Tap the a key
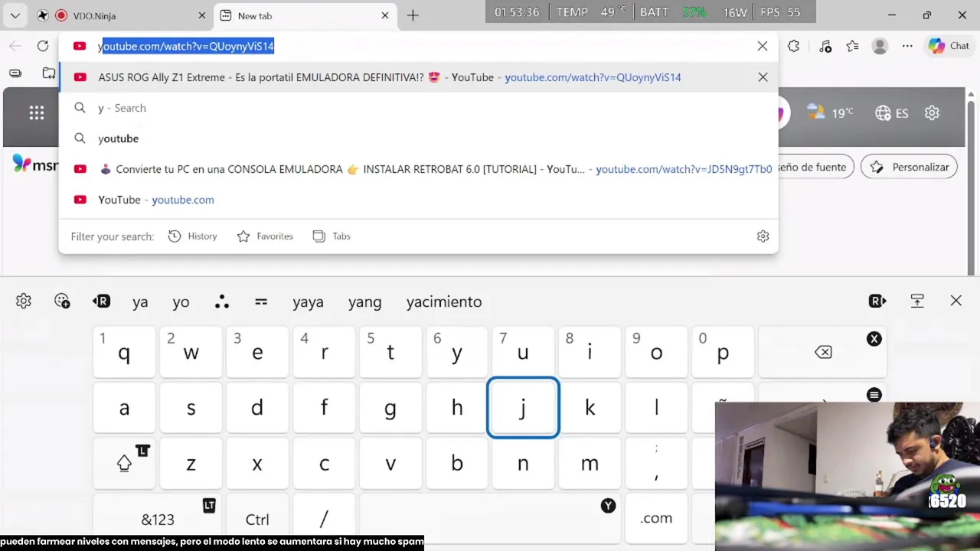 pos(124,408)
